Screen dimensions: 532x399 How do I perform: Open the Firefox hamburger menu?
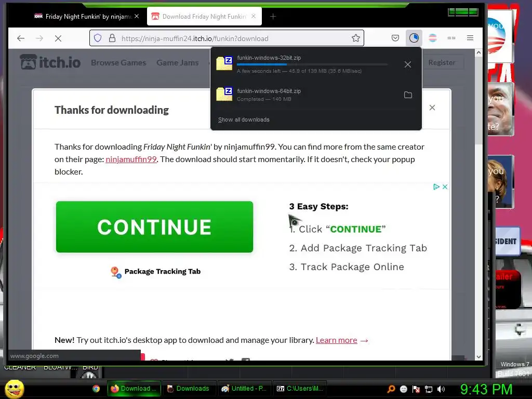point(470,38)
